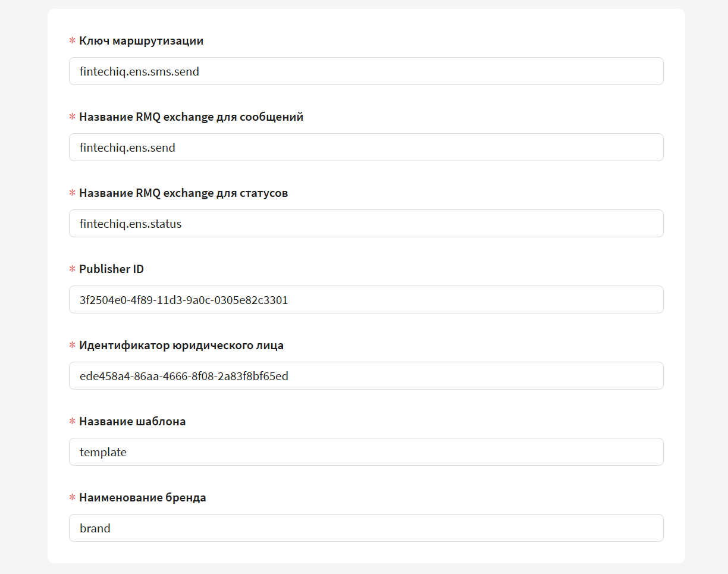Focus the Идентификатор юридического лица field
728x574 pixels.
coord(366,376)
